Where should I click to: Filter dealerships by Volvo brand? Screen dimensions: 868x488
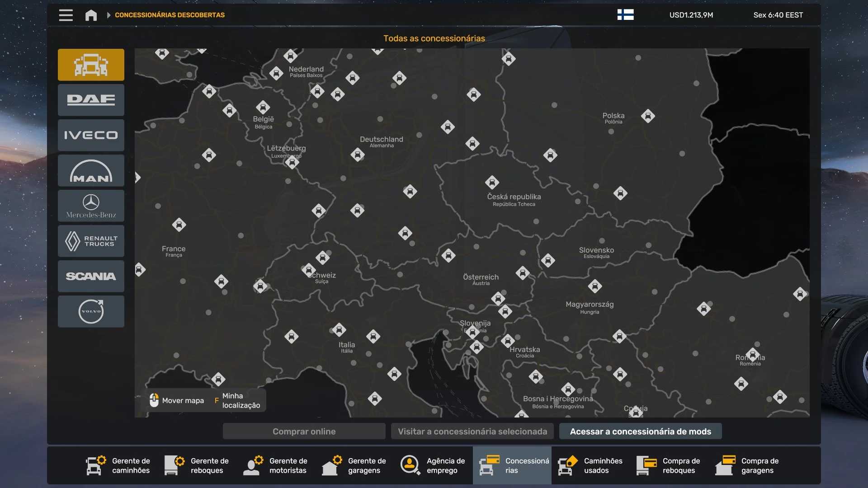tap(91, 311)
